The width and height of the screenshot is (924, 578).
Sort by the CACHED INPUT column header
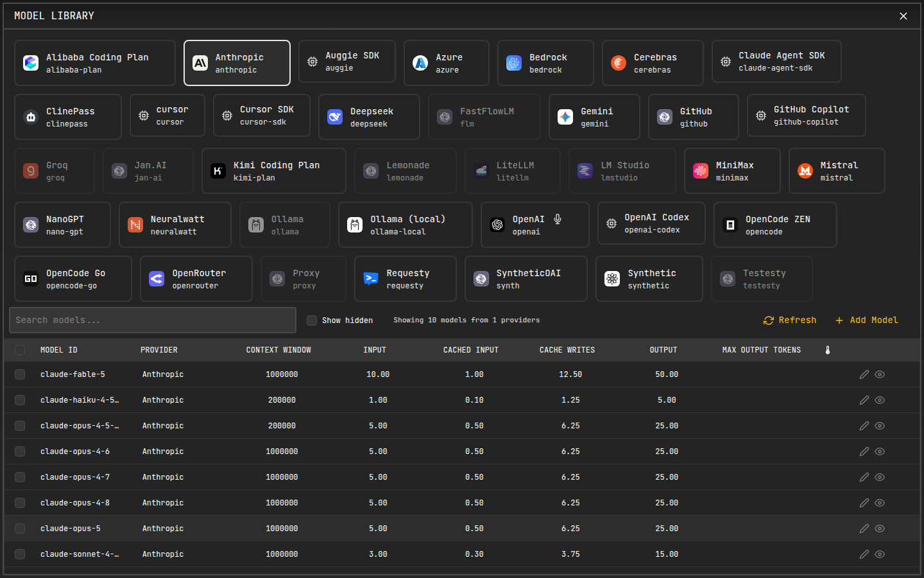[471, 350]
